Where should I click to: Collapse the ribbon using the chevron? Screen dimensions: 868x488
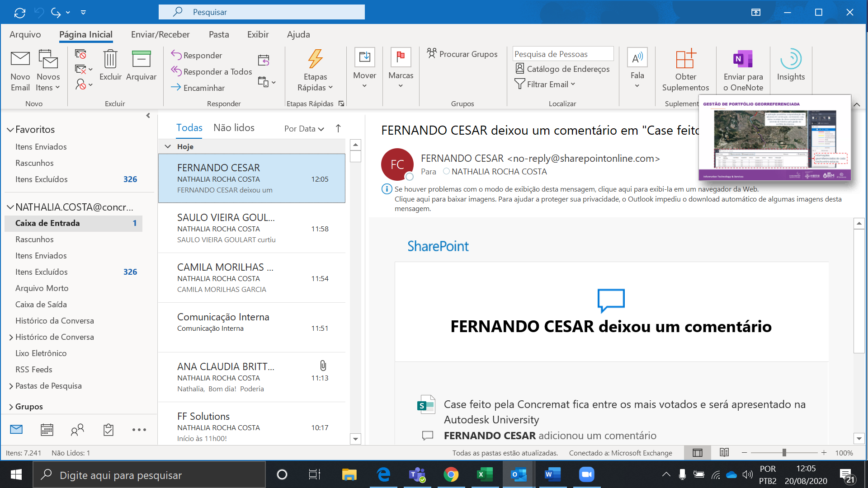point(857,104)
